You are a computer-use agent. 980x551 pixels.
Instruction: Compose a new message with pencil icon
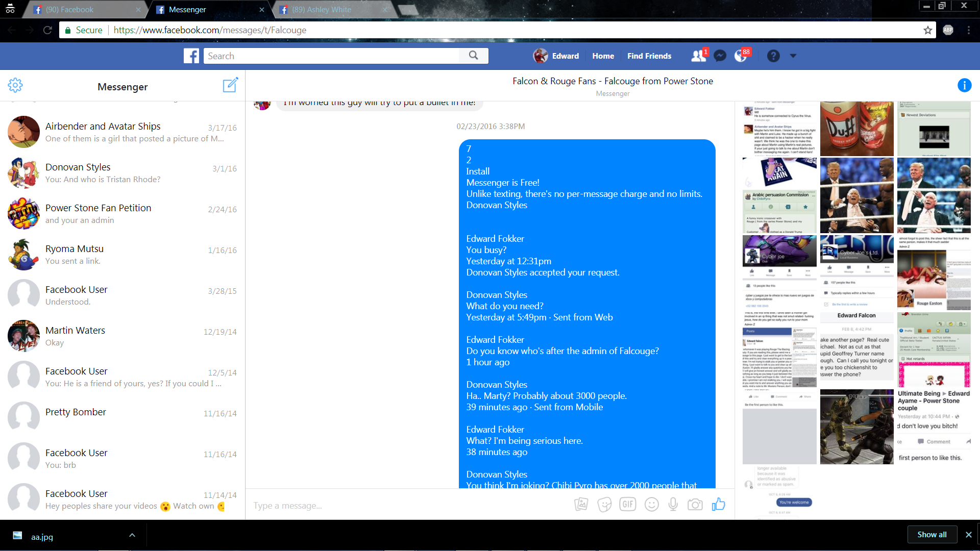(230, 85)
